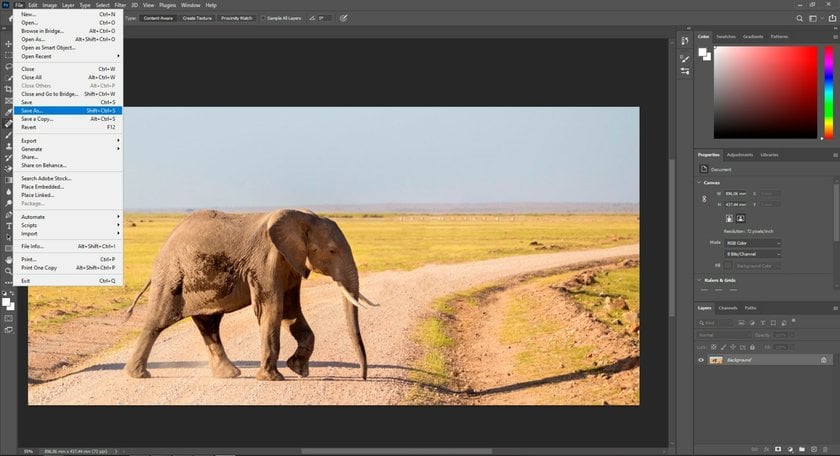Open the Adjustments sliders panel icon
Screen dimensions: 840x456
[x=685, y=71]
